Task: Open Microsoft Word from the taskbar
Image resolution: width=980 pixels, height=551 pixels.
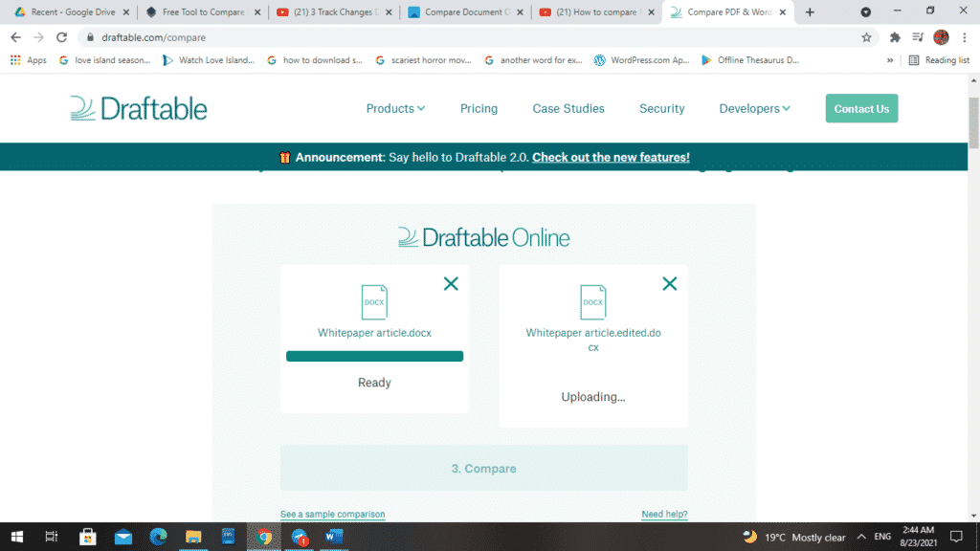Action: click(x=334, y=537)
